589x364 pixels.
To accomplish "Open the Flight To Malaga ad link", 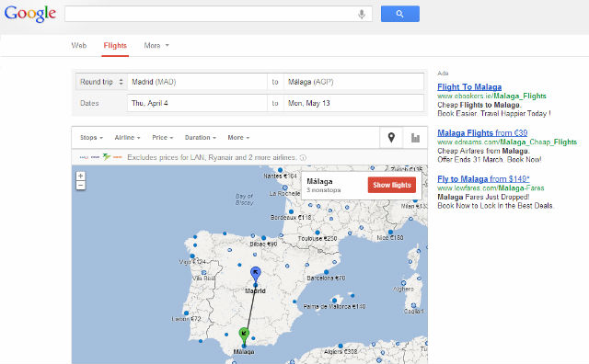I will coord(469,87).
